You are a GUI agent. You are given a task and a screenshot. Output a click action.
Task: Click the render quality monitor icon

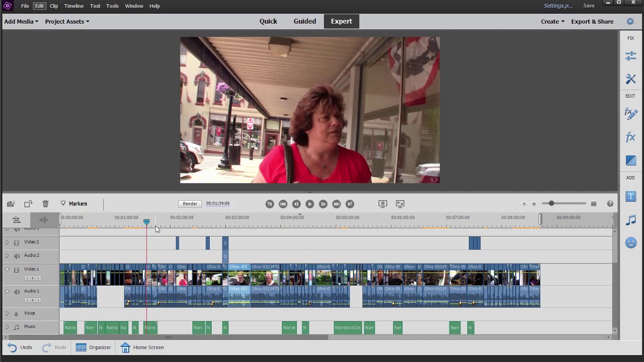point(382,204)
